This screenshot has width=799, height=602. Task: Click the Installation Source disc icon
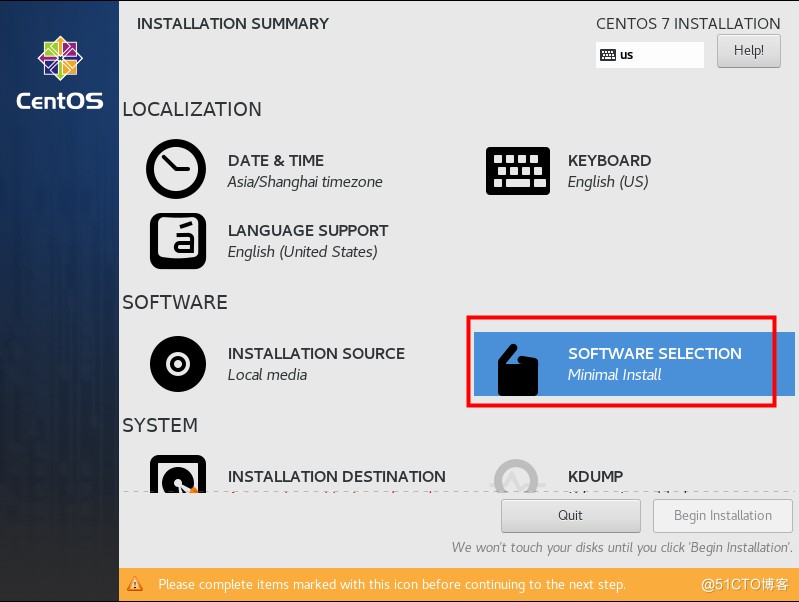click(178, 364)
